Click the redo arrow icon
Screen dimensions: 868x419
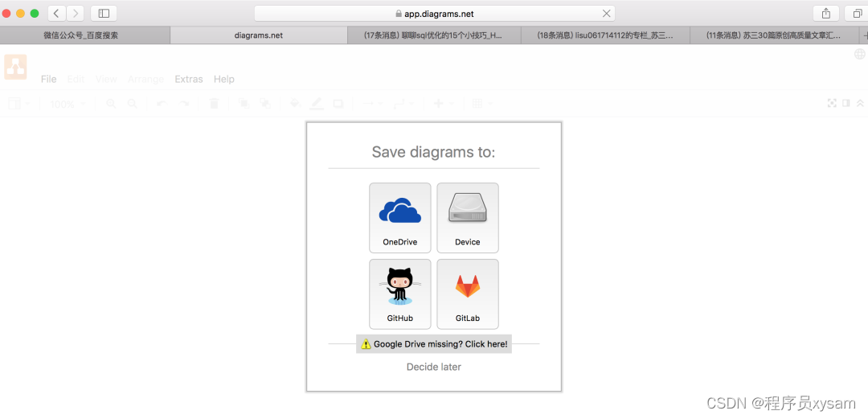184,104
